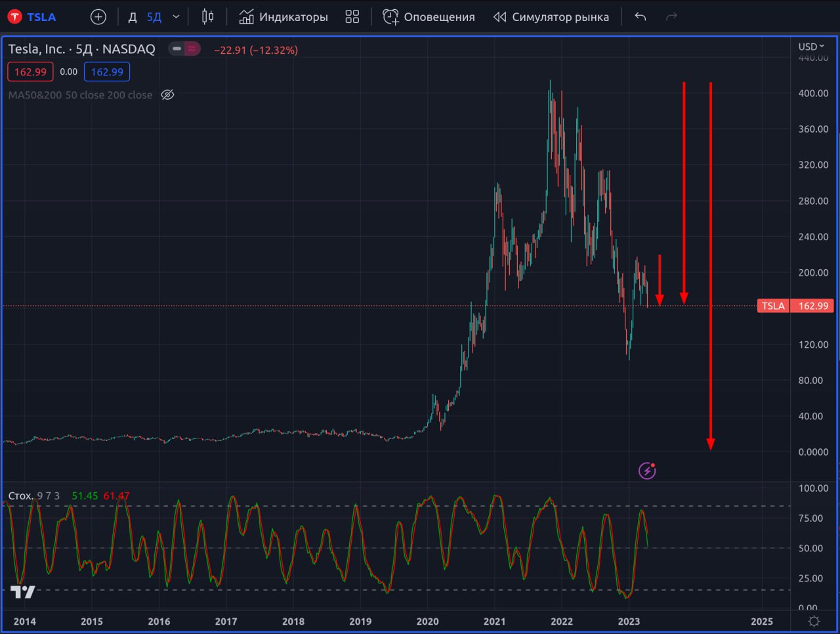Screen dimensions: 840x634
Task: Click the blue 162.99 buy price box
Action: (107, 72)
